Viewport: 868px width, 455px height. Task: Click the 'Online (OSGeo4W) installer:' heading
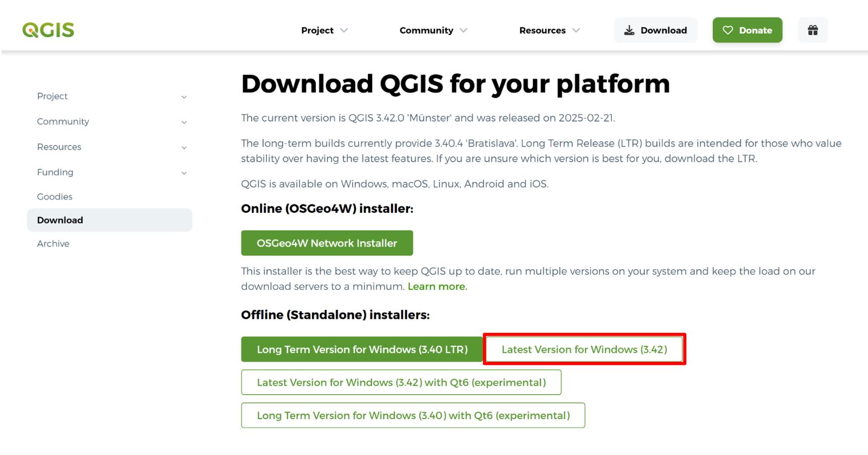pyautogui.click(x=327, y=208)
